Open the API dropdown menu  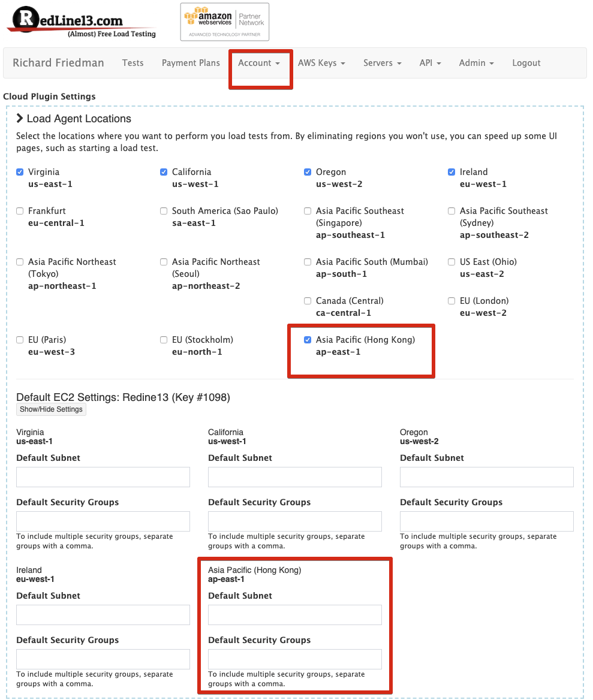[x=430, y=63]
